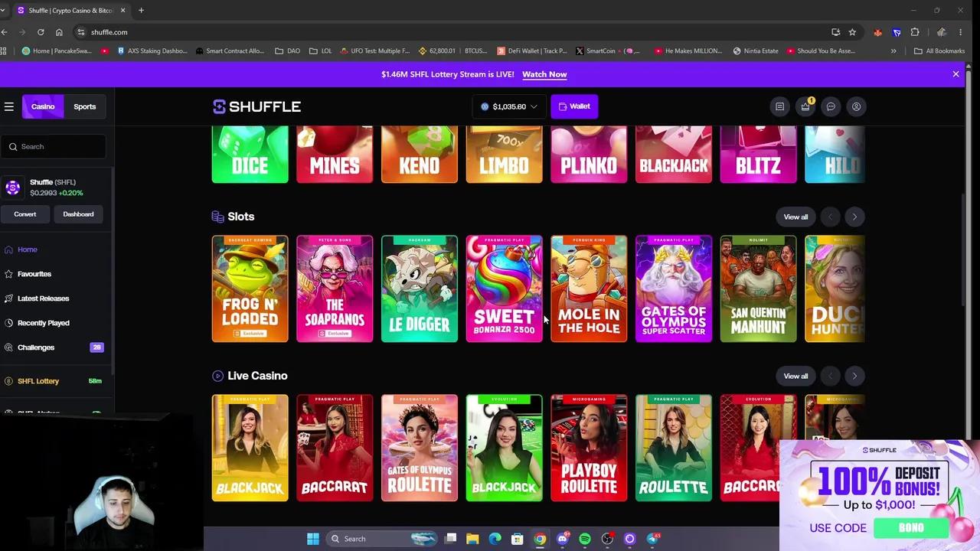Open Windows Start menu
Viewport: 980px width, 551px height.
[x=313, y=539]
